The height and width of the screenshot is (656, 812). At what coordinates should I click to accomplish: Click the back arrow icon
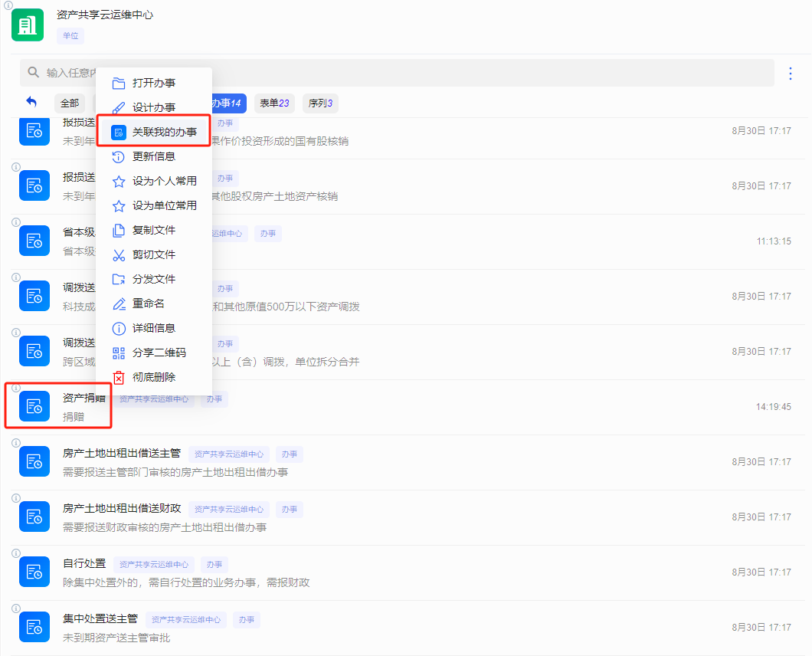click(31, 102)
